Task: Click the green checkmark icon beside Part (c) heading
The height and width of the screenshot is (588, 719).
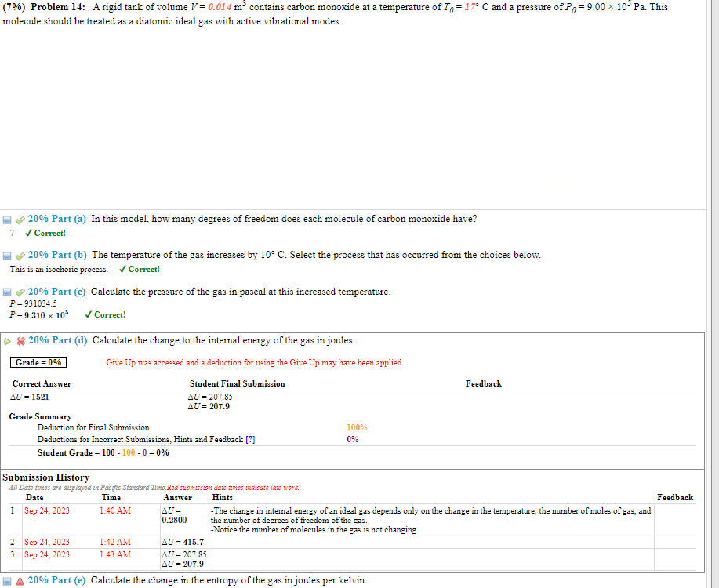Action: pyautogui.click(x=20, y=291)
